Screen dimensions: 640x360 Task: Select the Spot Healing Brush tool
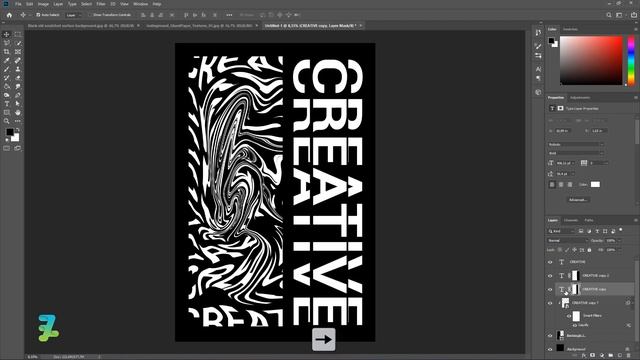point(18,60)
